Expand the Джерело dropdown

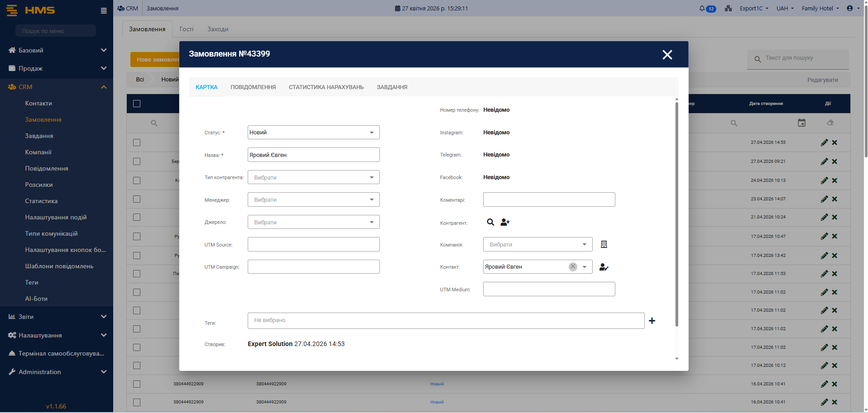[313, 222]
